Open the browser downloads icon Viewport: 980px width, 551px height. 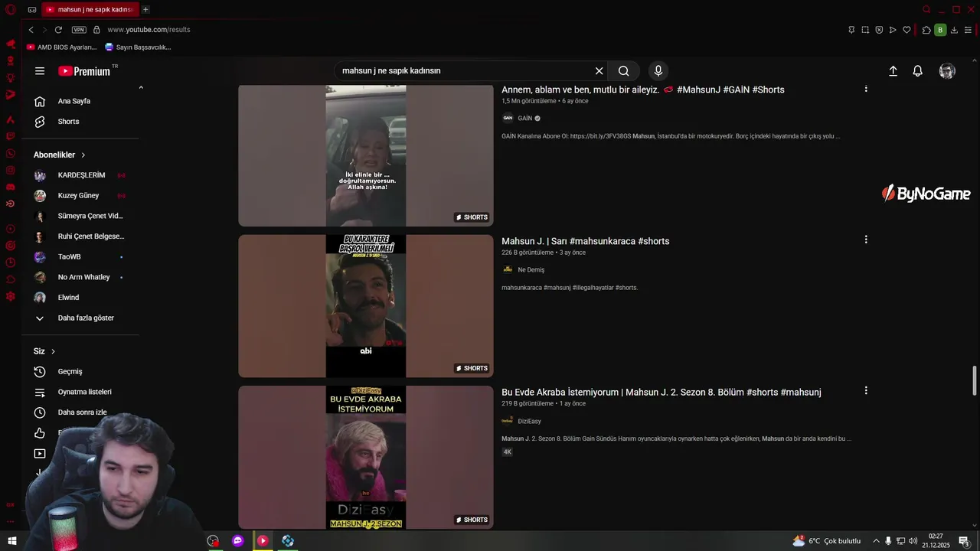pyautogui.click(x=954, y=30)
